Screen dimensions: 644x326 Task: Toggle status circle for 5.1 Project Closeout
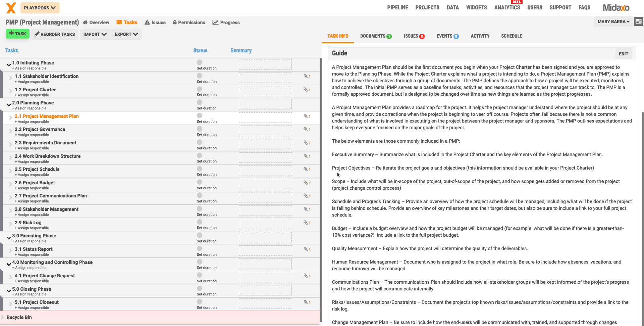[x=200, y=301]
